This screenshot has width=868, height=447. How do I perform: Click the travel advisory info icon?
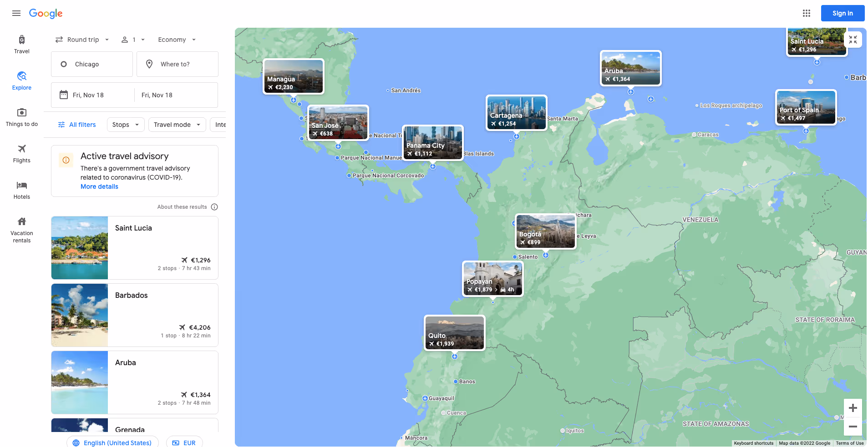(x=66, y=160)
